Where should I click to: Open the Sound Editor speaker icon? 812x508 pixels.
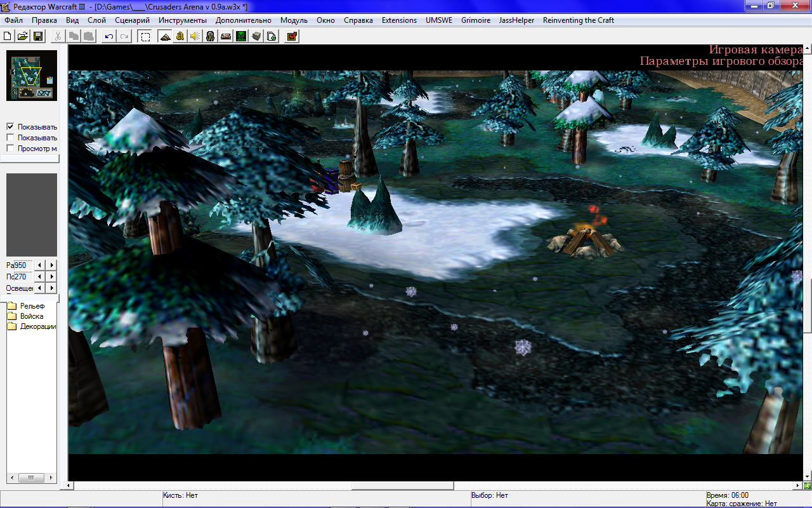pos(195,36)
